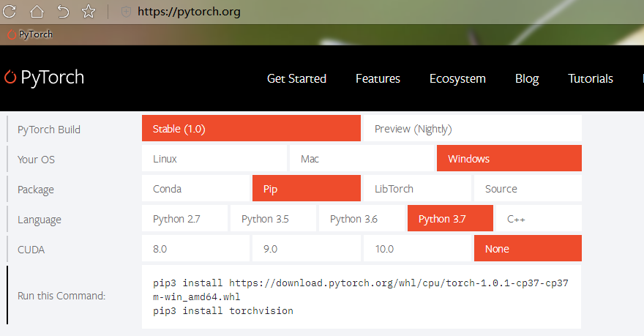Choose Linux as your OS

(x=214, y=159)
